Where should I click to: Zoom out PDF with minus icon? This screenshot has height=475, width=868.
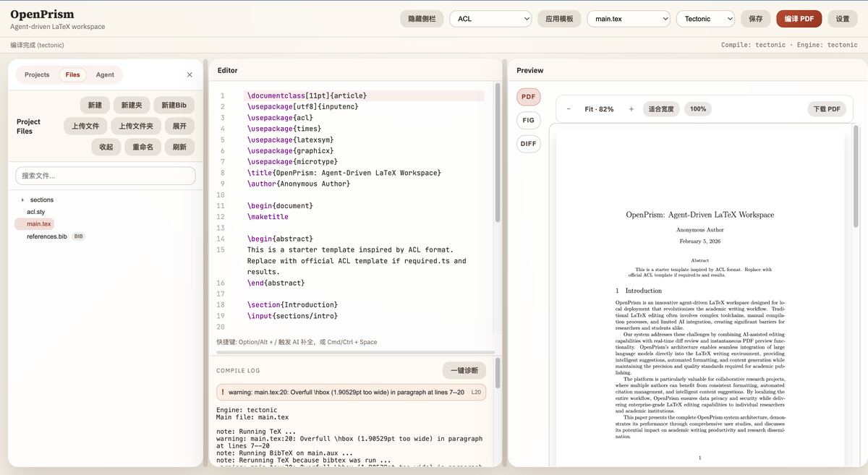pyautogui.click(x=569, y=109)
